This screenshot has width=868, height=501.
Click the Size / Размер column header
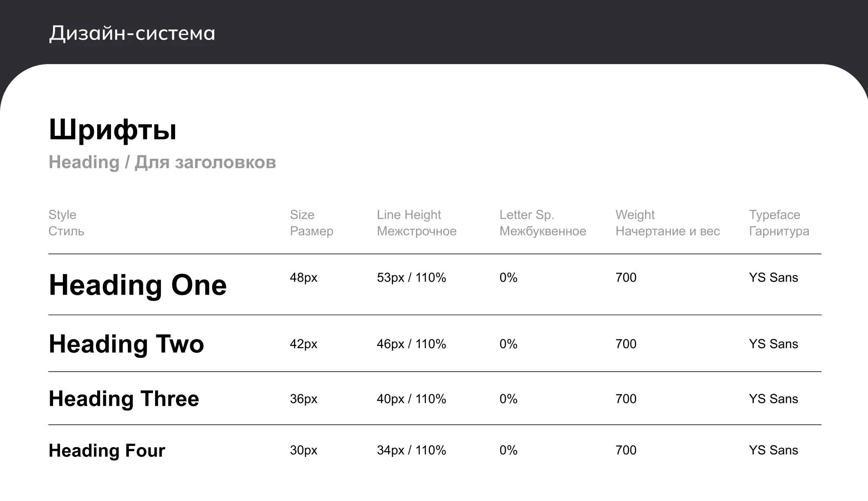click(311, 223)
